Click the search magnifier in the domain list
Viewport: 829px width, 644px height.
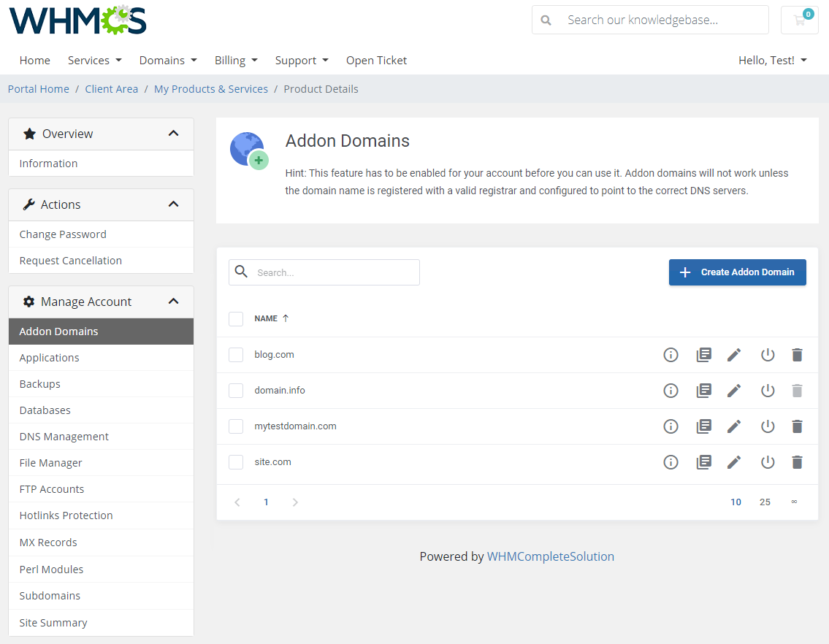click(241, 271)
